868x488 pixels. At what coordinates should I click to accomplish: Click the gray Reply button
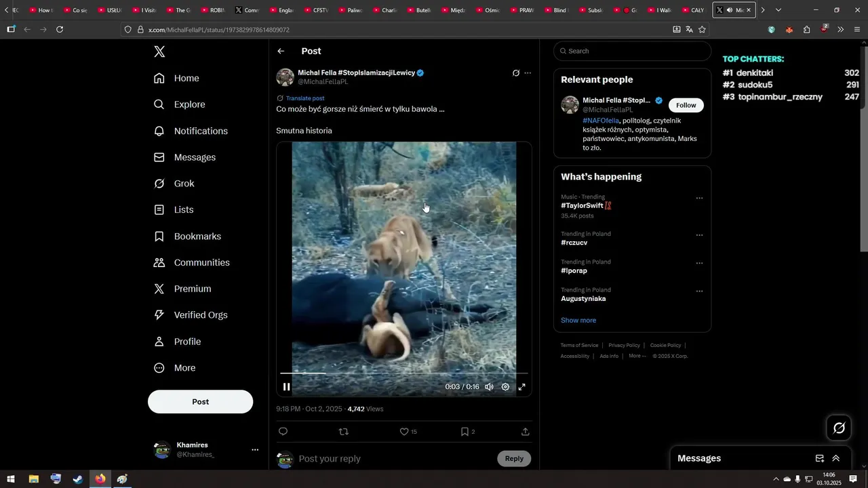tap(514, 459)
